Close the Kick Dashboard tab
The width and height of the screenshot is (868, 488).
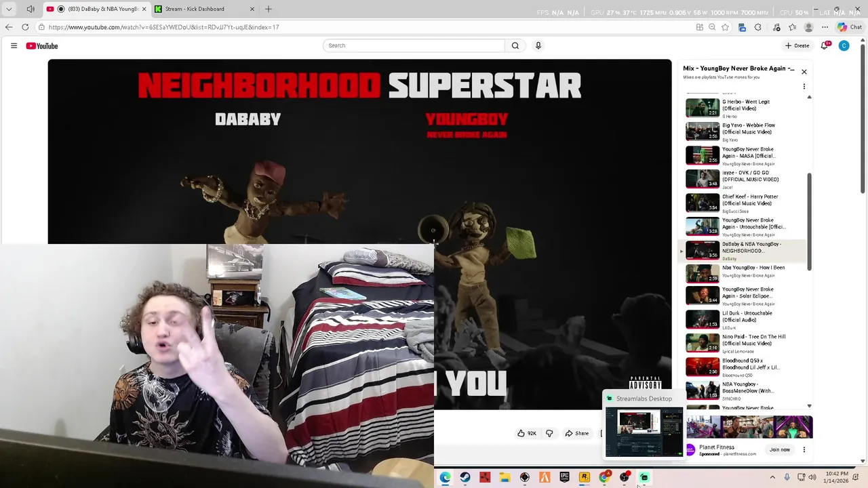click(x=252, y=9)
